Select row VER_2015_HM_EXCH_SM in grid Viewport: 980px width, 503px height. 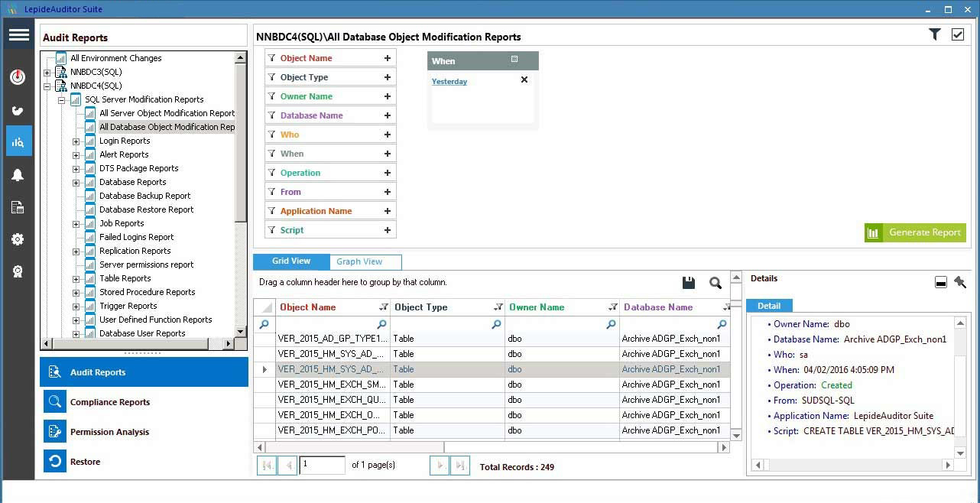point(492,385)
